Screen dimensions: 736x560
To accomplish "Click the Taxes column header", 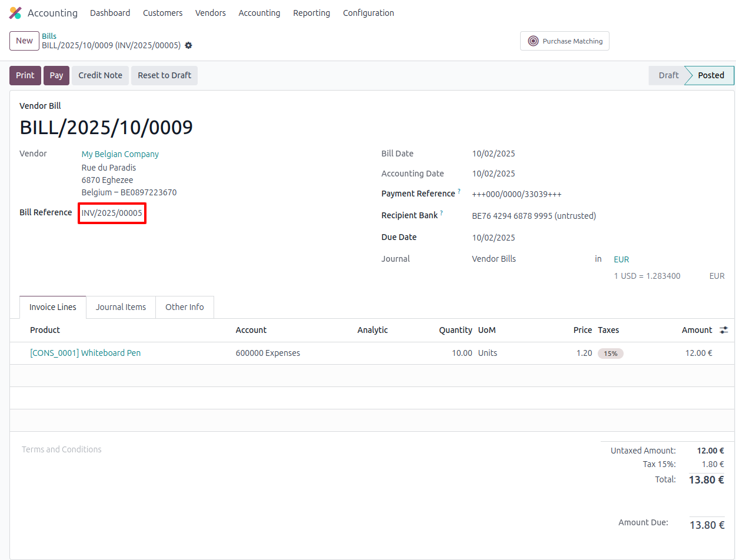I will tap(608, 330).
